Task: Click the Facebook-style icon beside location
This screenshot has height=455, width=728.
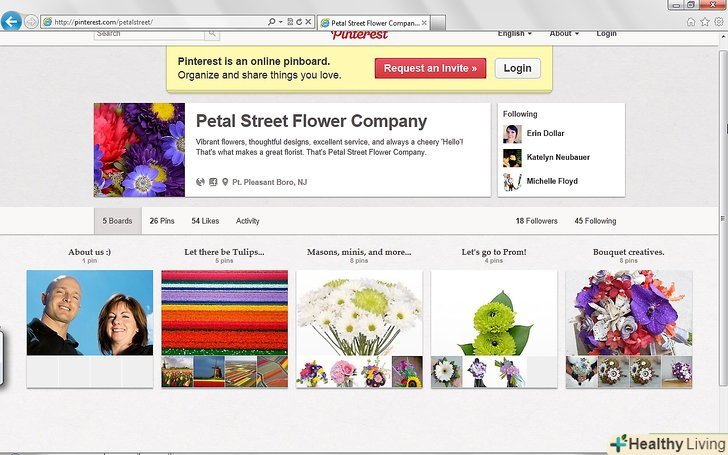Action: tap(213, 182)
